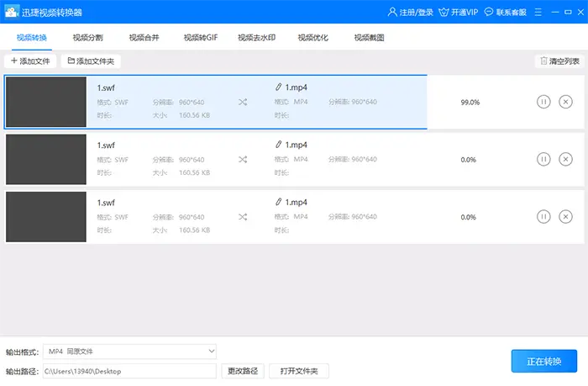The width and height of the screenshot is (588, 386).
Task: Click the first row's 160.56 KB size
Action: [194, 115]
